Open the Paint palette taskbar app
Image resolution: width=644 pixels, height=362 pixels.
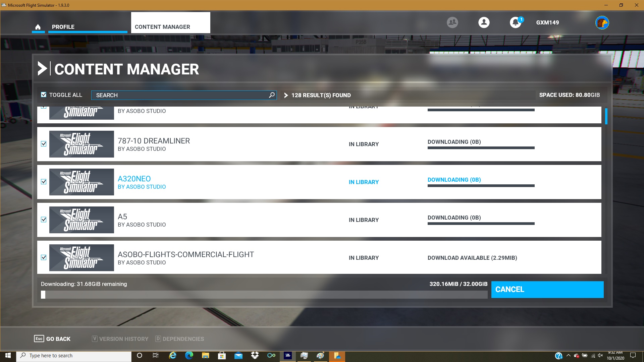[x=320, y=356]
